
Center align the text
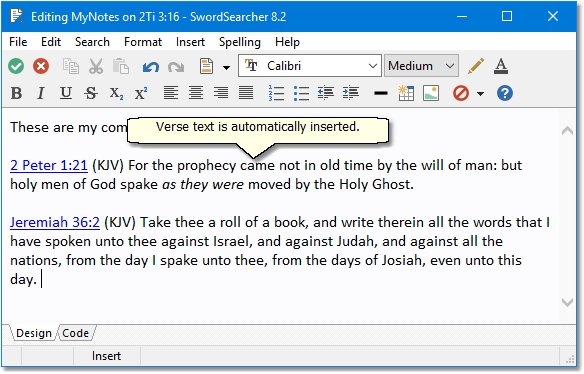click(x=196, y=93)
